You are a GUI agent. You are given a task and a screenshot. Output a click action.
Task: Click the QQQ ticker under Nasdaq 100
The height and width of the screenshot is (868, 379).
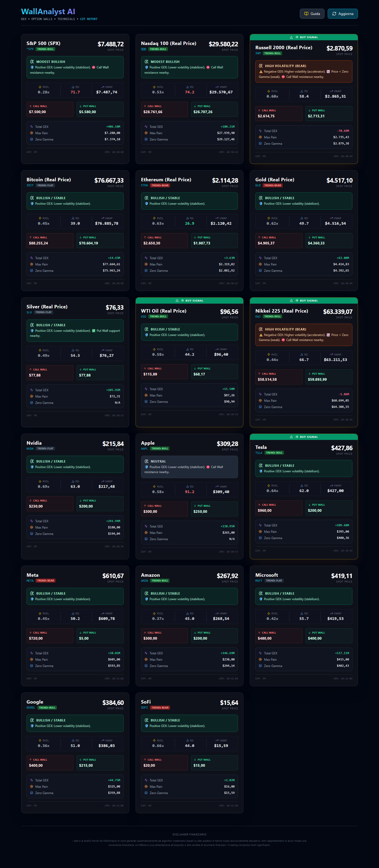pos(144,49)
